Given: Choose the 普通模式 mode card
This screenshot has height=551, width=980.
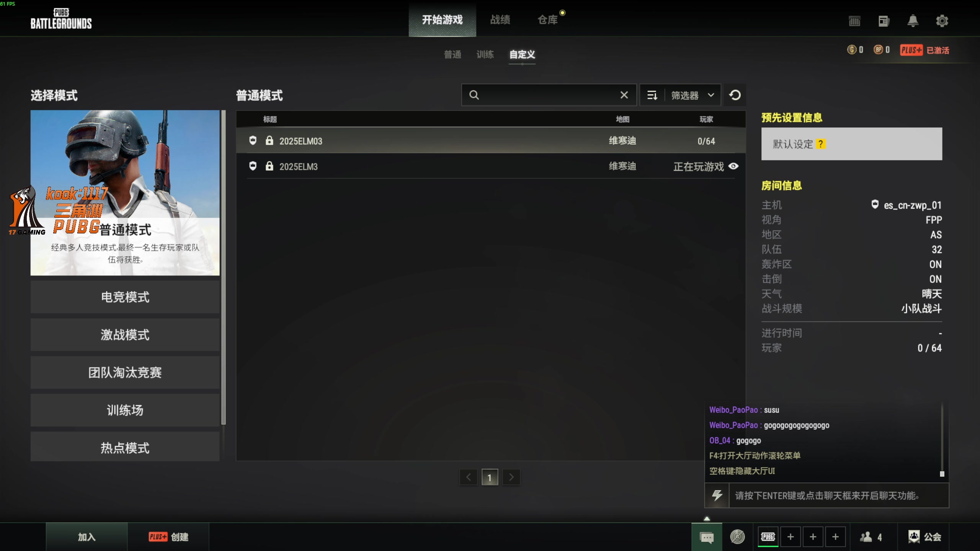Looking at the screenshot, I should tap(125, 193).
